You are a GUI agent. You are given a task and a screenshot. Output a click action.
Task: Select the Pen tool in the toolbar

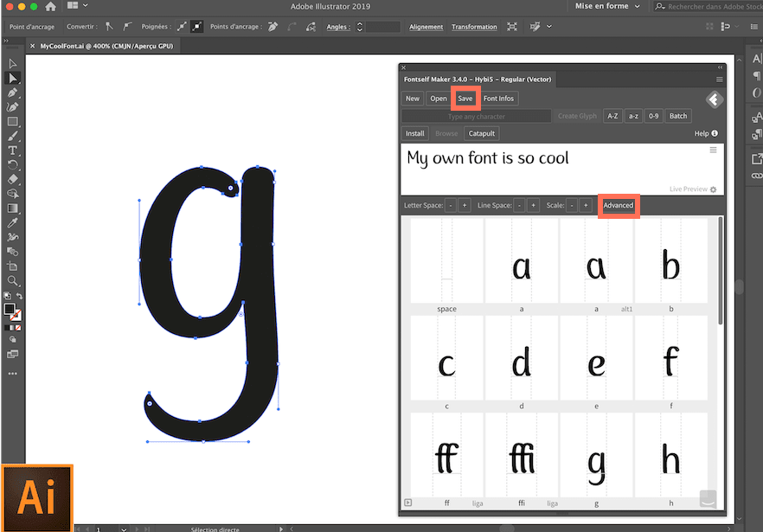(x=12, y=92)
